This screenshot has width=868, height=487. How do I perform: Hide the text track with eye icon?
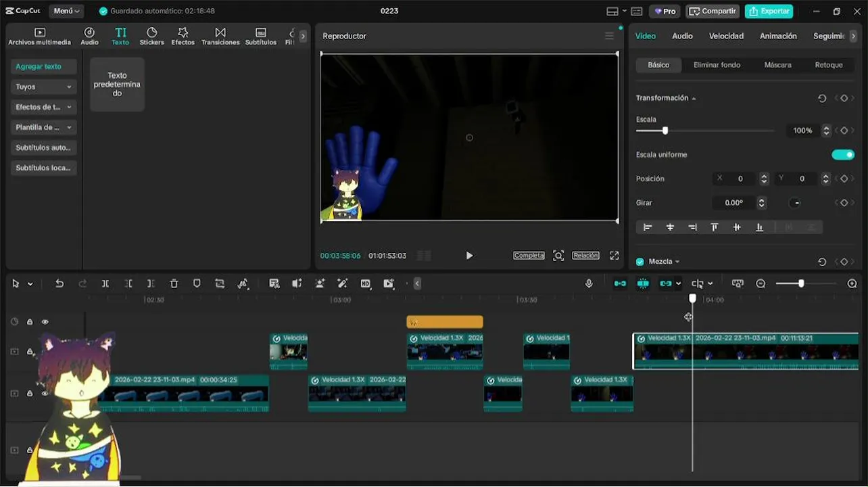[45, 322]
